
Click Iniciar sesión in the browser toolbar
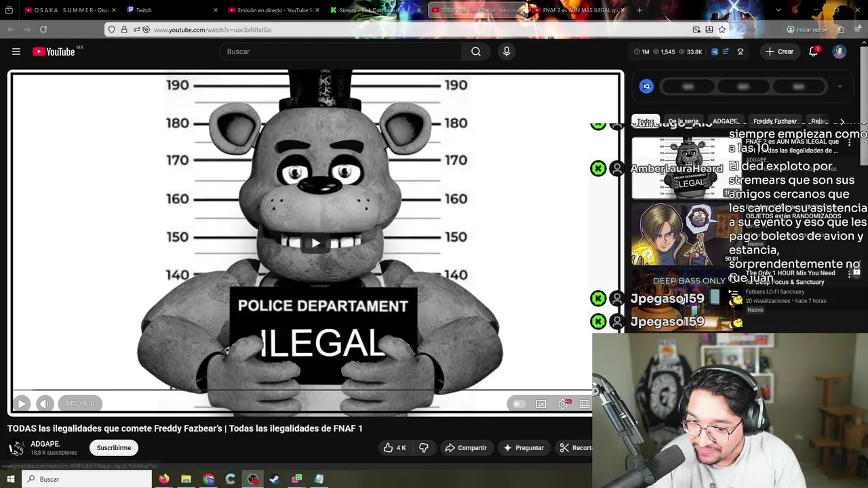coord(807,30)
